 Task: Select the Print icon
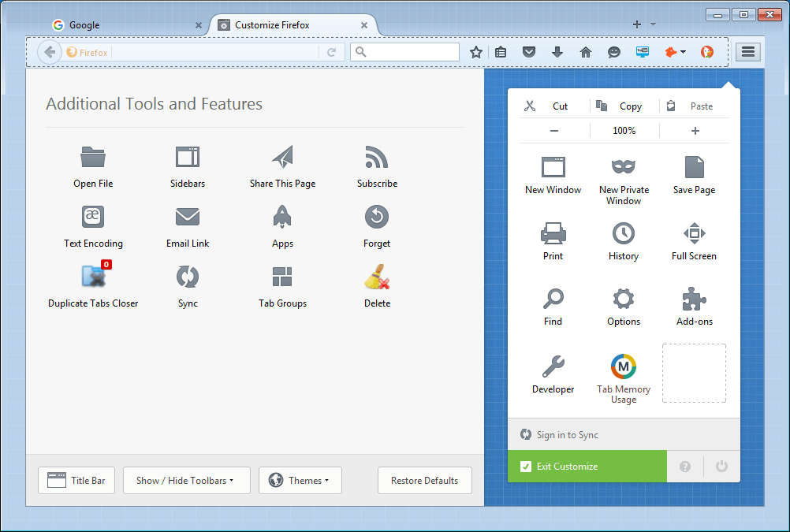[553, 233]
